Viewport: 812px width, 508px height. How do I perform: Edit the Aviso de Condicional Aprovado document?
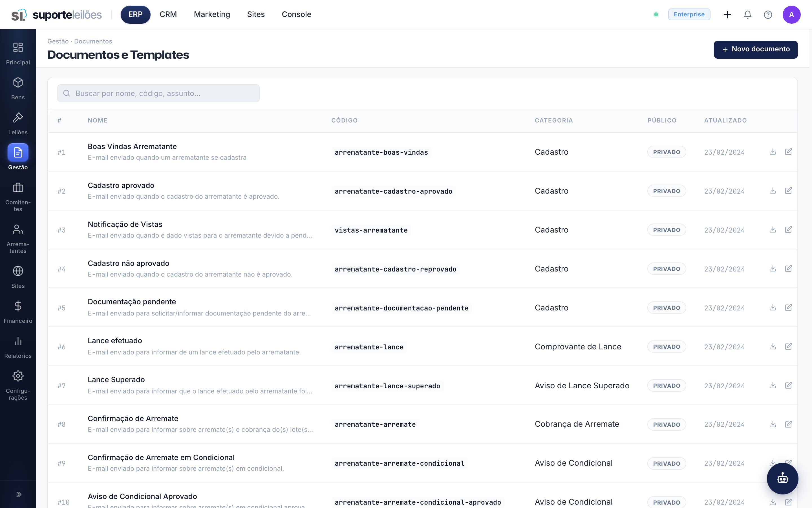(x=789, y=502)
